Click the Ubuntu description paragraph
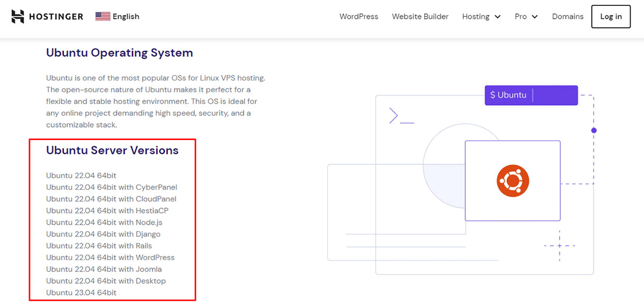This screenshot has width=644, height=303. (x=156, y=101)
